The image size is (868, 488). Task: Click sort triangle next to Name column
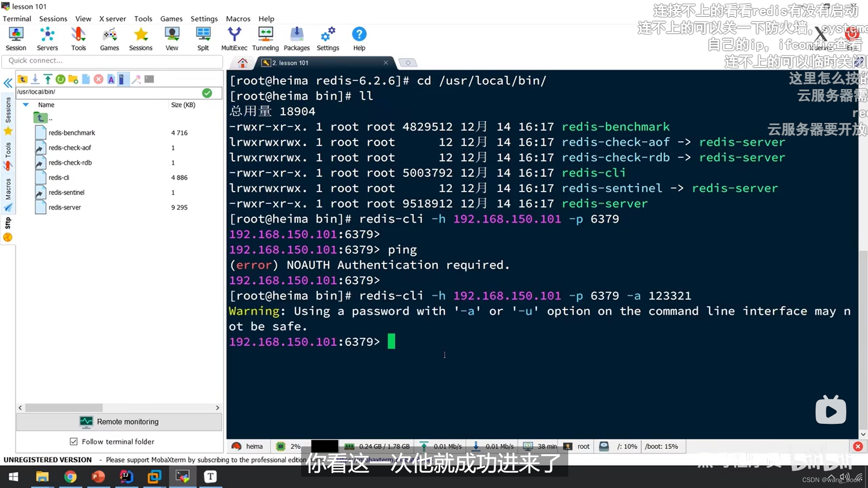tap(26, 105)
